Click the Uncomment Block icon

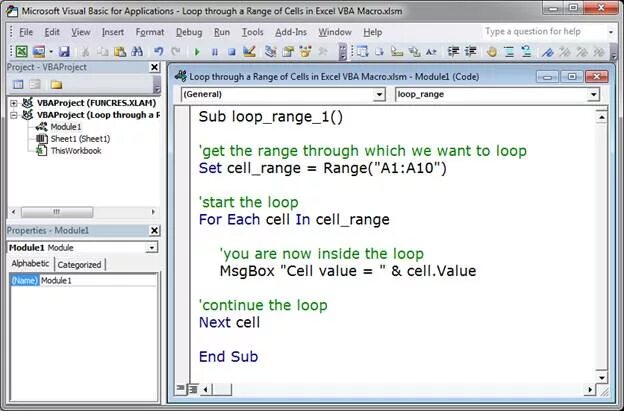tap(526, 51)
